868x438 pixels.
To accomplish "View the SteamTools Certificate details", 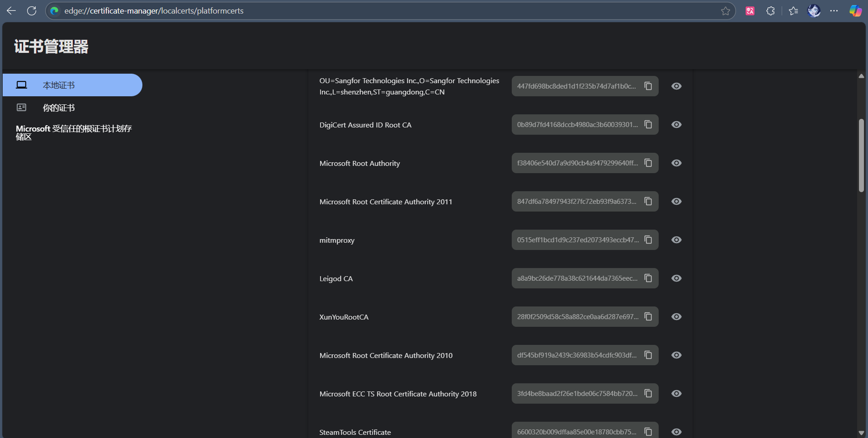I will tap(676, 432).
